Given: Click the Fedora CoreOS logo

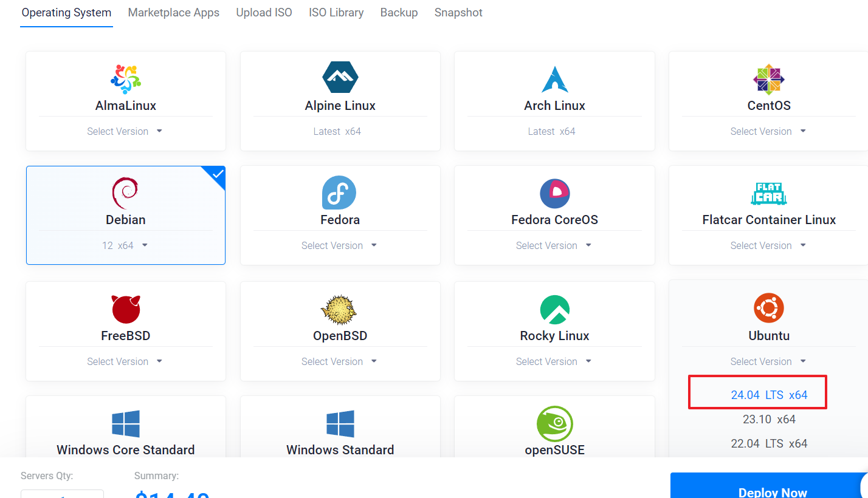Looking at the screenshot, I should pos(554,194).
